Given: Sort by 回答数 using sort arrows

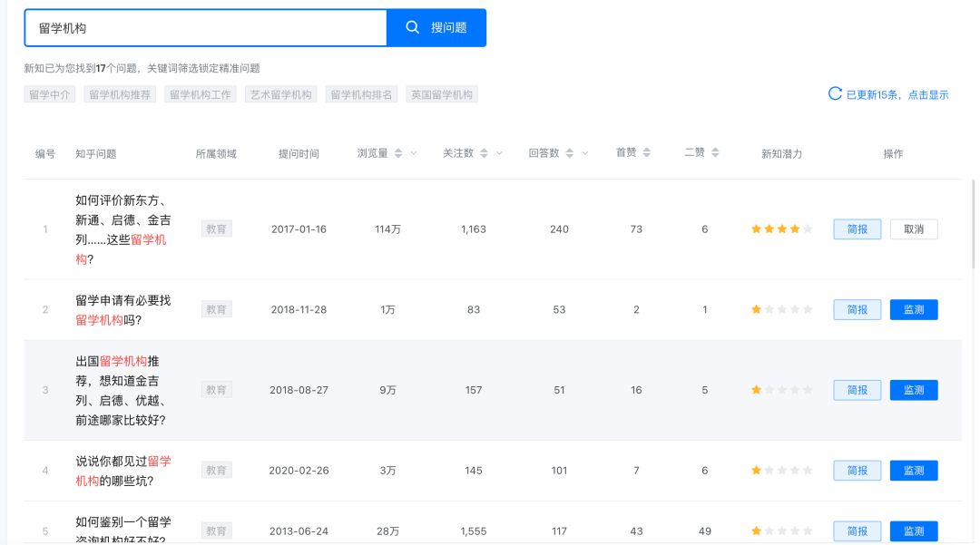Looking at the screenshot, I should (570, 153).
